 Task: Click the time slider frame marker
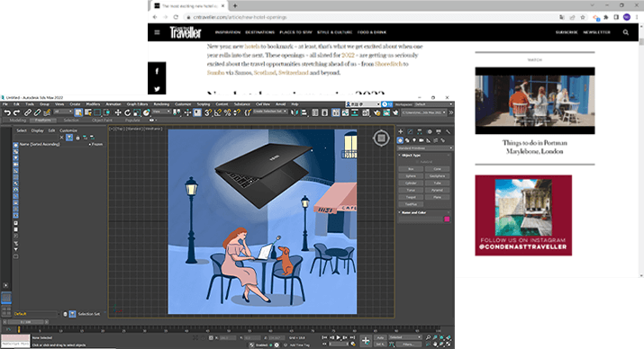pyautogui.click(x=19, y=329)
